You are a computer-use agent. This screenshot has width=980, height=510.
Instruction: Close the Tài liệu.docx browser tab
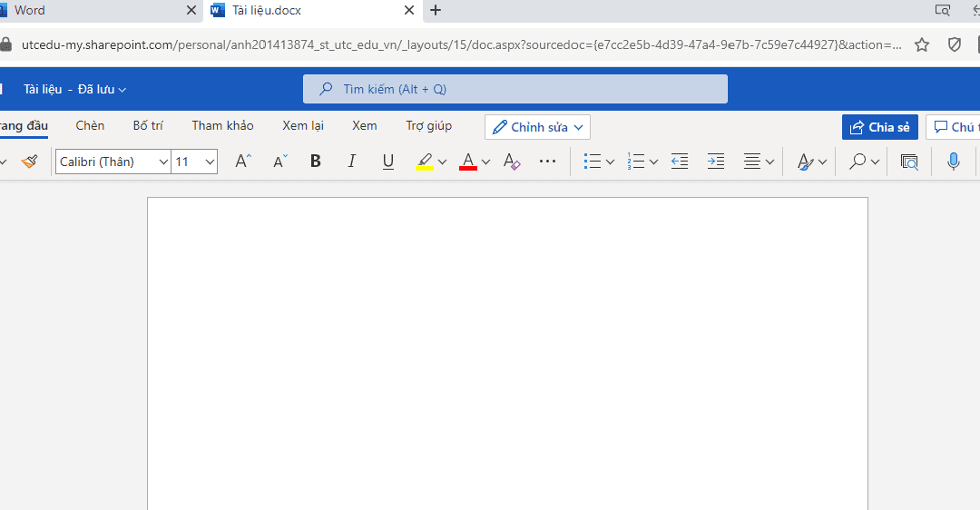tap(408, 10)
